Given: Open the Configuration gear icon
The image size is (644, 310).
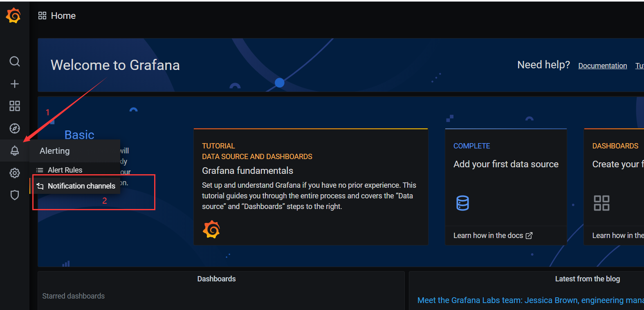Looking at the screenshot, I should 15,173.
